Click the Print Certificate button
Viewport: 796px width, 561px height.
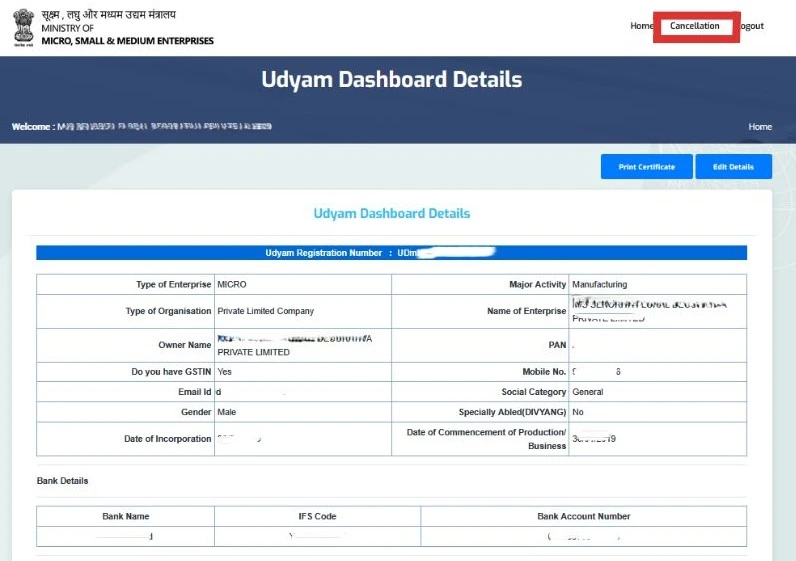click(x=646, y=167)
